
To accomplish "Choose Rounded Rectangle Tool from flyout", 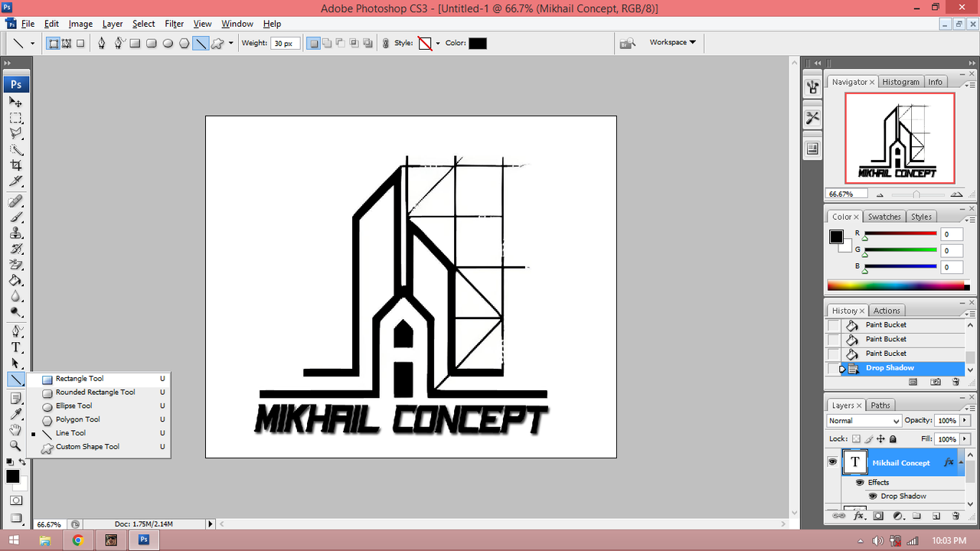I will click(95, 392).
